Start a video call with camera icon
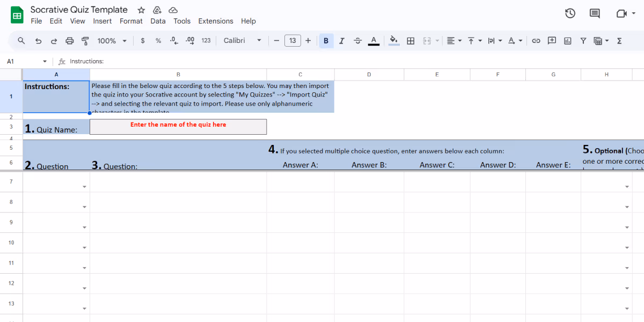Image resolution: width=644 pixels, height=322 pixels. 621,13
